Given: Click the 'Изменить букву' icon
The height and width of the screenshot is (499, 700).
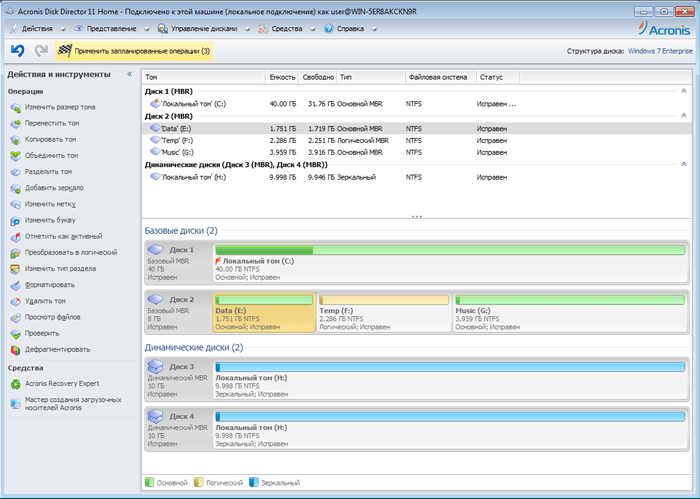Looking at the screenshot, I should (16, 220).
